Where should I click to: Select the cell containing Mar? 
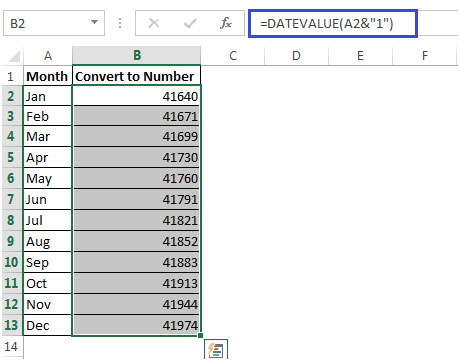(x=48, y=136)
